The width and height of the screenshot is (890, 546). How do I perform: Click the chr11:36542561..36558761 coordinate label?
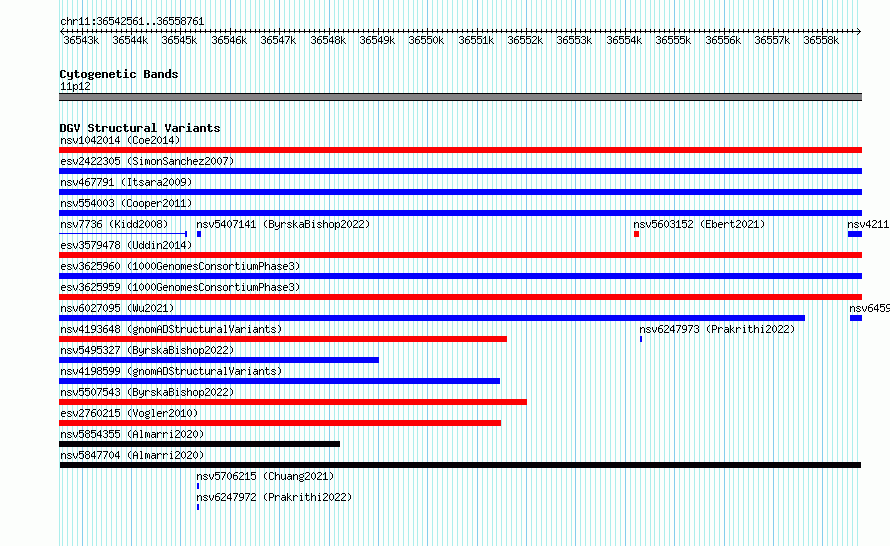pos(132,22)
